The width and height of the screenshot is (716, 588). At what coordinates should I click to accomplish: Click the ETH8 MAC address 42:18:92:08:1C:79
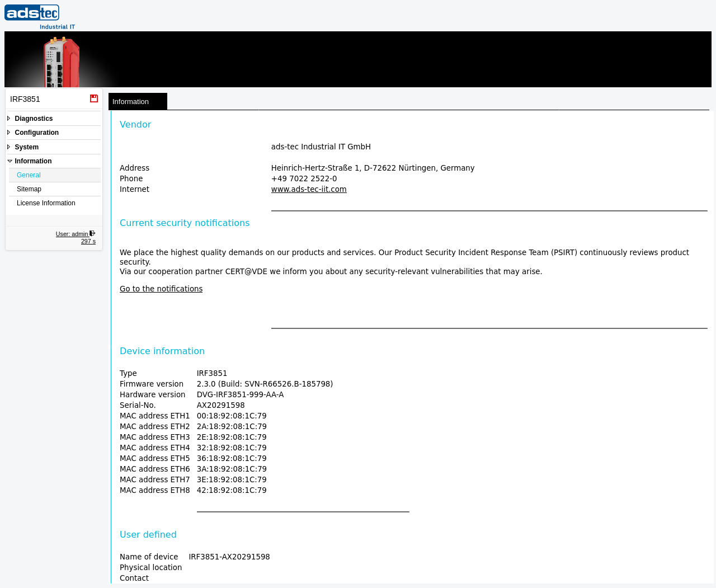[232, 490]
